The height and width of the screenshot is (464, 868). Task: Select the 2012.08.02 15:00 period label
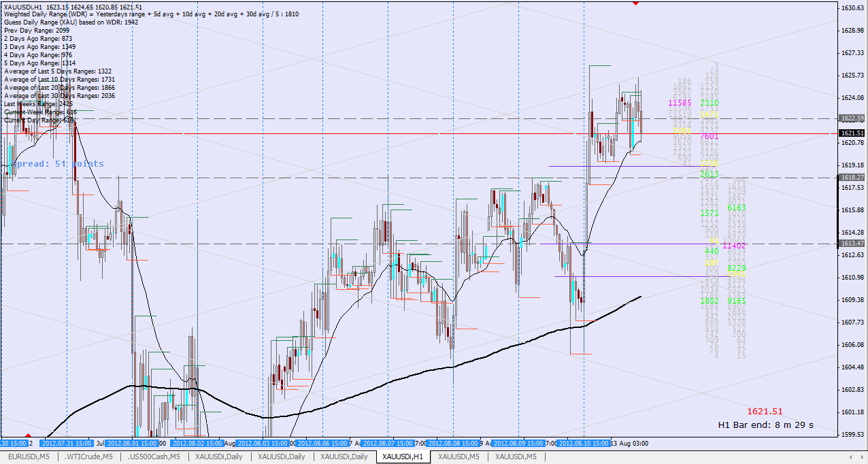198,443
